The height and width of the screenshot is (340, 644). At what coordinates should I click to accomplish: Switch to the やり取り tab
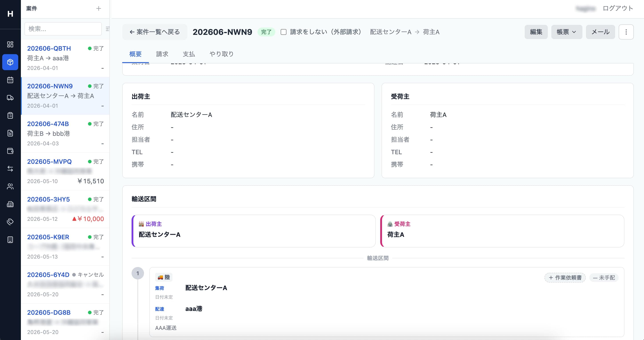(222, 54)
